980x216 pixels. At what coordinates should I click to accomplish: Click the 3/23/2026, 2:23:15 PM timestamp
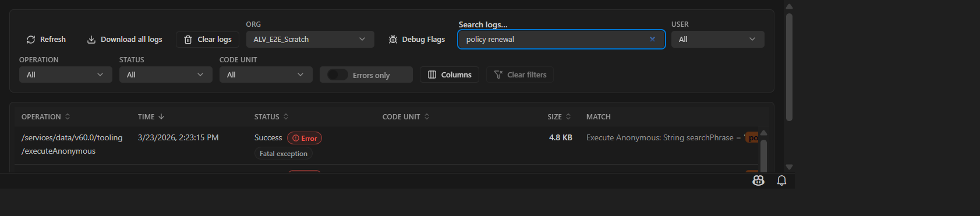[178, 138]
